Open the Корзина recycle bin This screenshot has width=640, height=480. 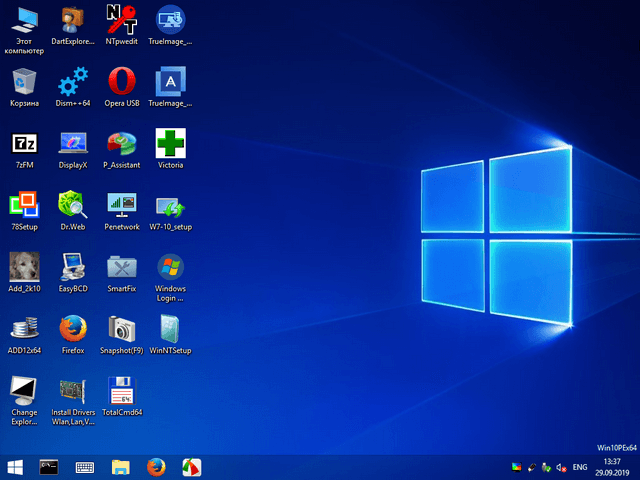tap(24, 82)
